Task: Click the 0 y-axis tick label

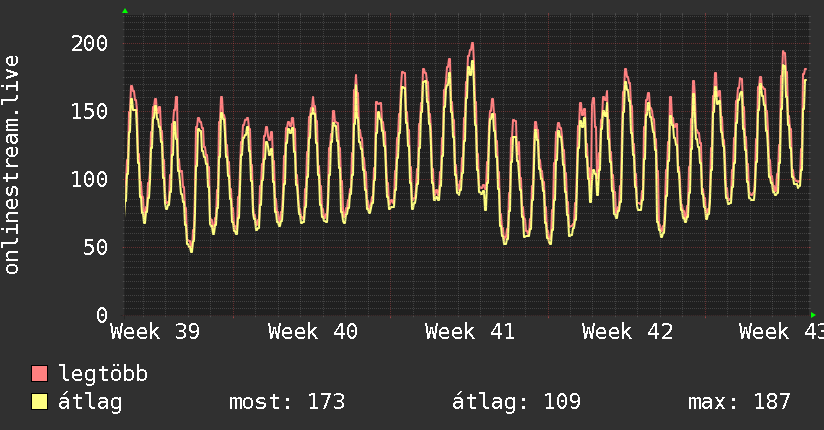Action: (102, 315)
